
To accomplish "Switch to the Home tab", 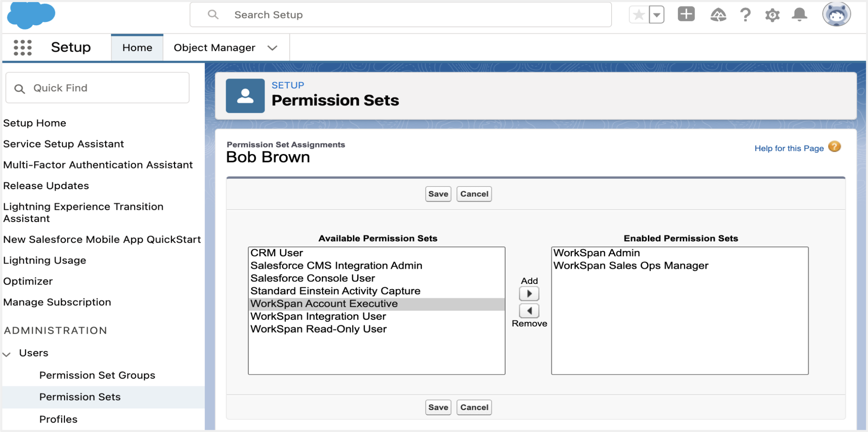I will [137, 47].
